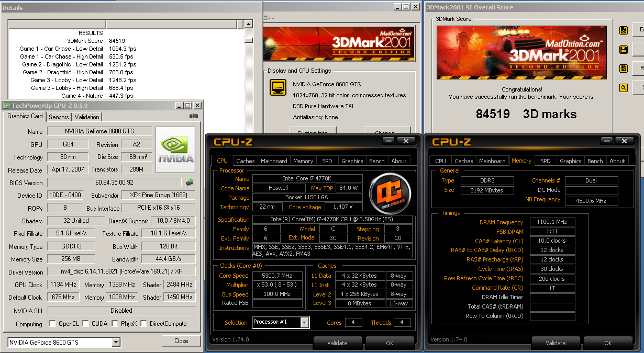
Task: Click the GPU Clock value 1134 MHz
Action: (x=64, y=285)
